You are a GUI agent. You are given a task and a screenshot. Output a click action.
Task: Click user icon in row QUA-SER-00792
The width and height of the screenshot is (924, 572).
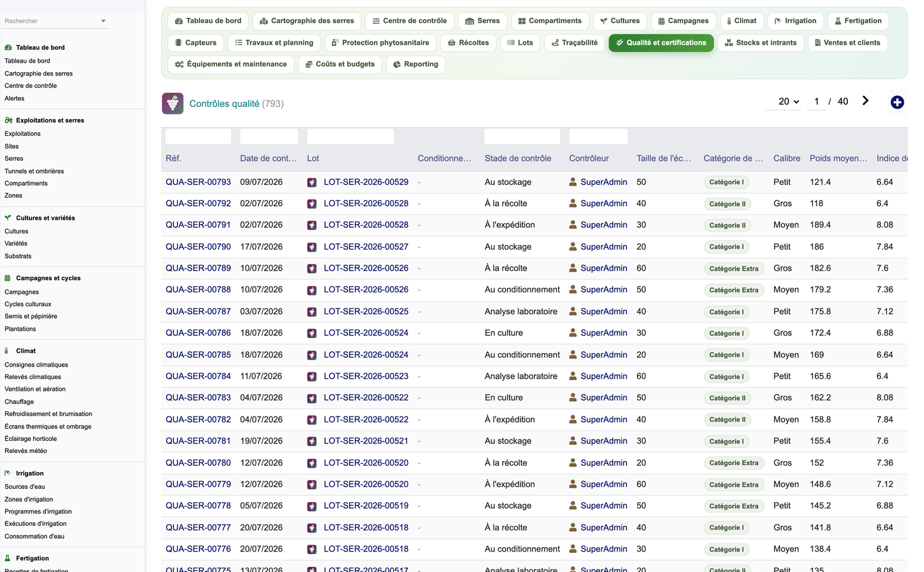coord(573,203)
